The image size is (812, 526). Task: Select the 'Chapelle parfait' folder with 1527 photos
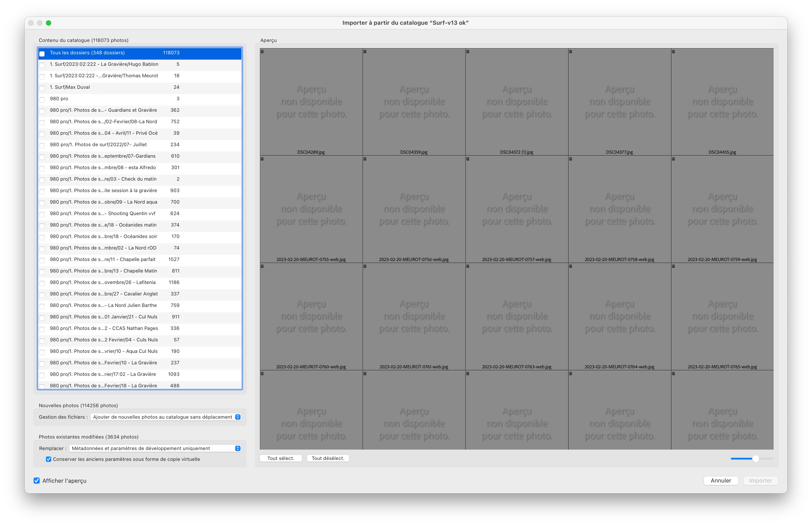click(102, 259)
